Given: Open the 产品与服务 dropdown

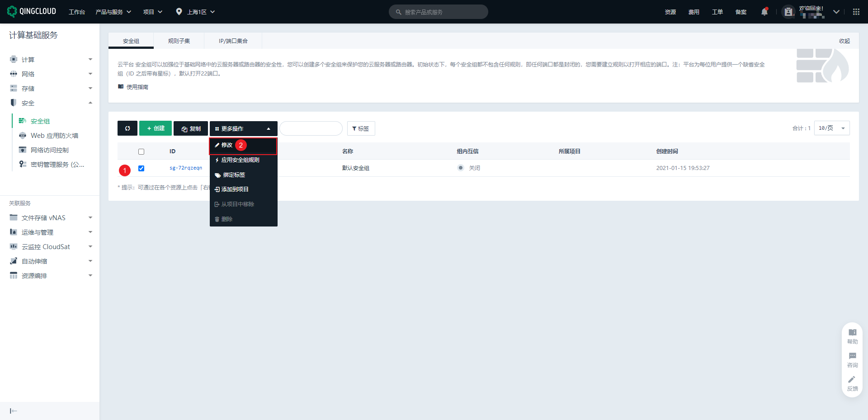Looking at the screenshot, I should coord(113,12).
